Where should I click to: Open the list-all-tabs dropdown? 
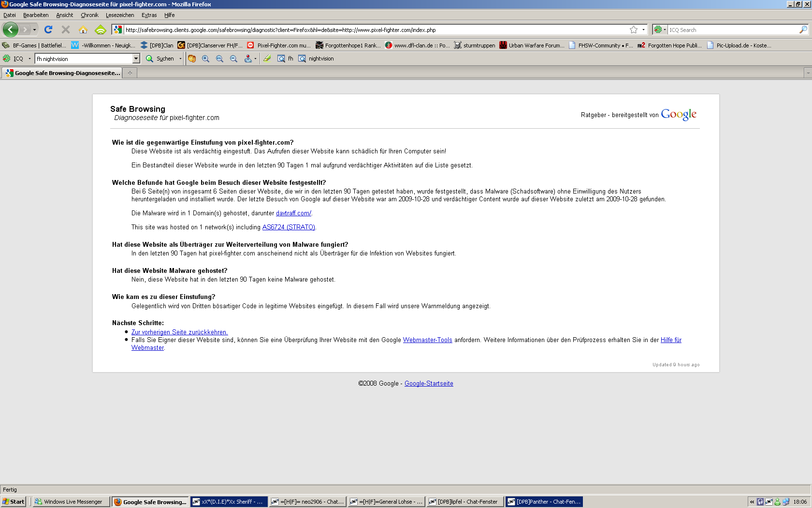pos(808,73)
